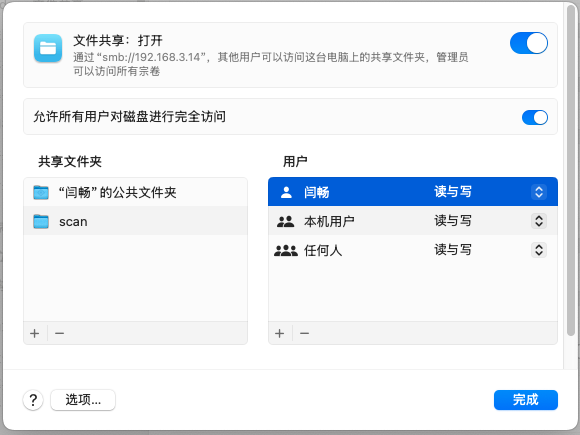580x435 pixels.
Task: Remove the selected user with the minus button
Action: 304,333
